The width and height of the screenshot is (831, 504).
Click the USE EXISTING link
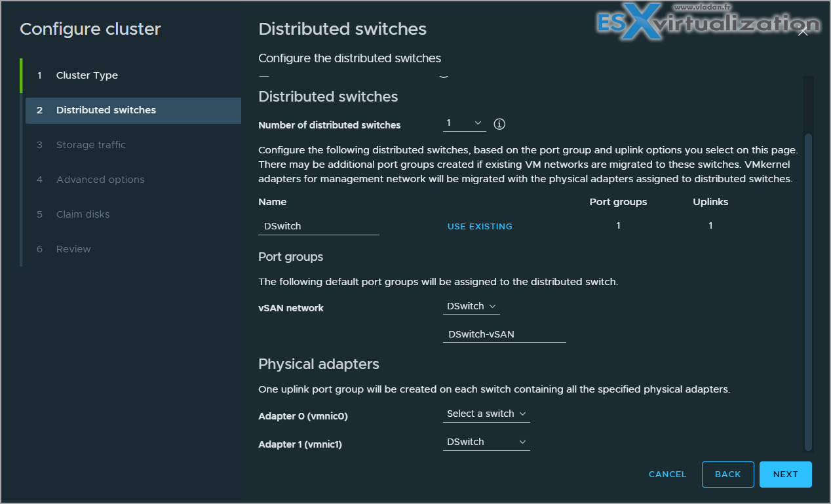coord(480,226)
